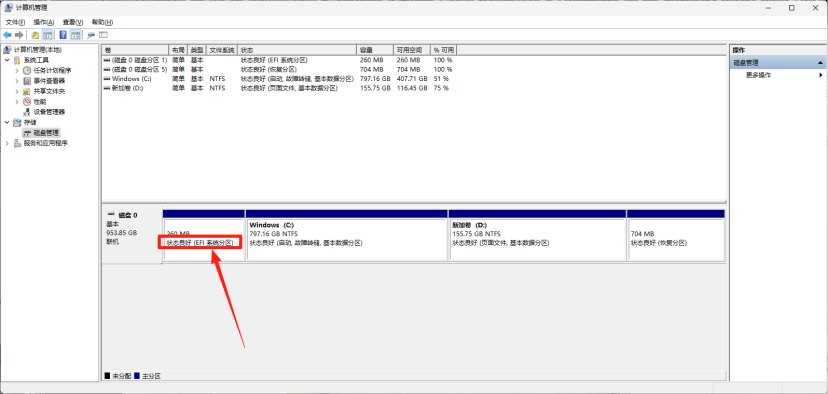This screenshot has width=828, height=394.
Task: Collapse the System Tools (系统工具) node
Action: click(7, 60)
